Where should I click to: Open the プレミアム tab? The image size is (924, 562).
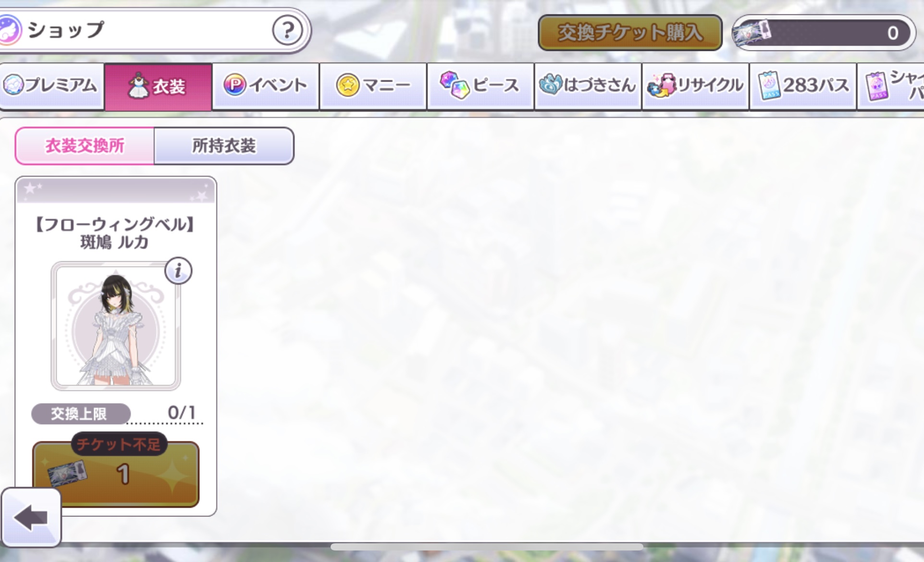coord(51,86)
